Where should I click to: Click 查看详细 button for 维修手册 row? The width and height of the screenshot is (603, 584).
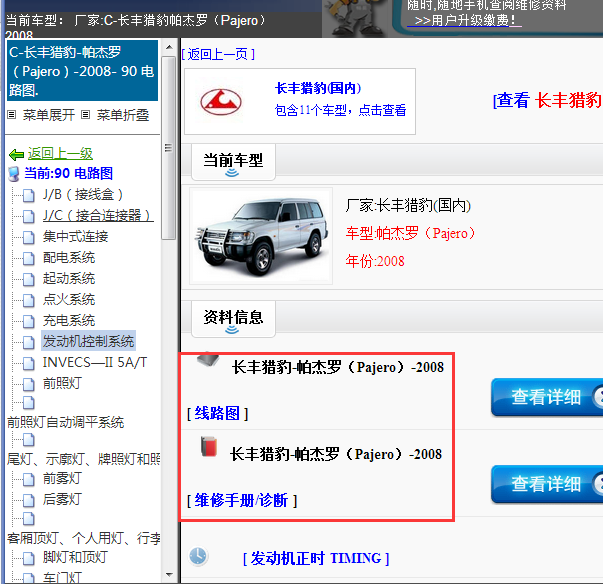point(547,484)
